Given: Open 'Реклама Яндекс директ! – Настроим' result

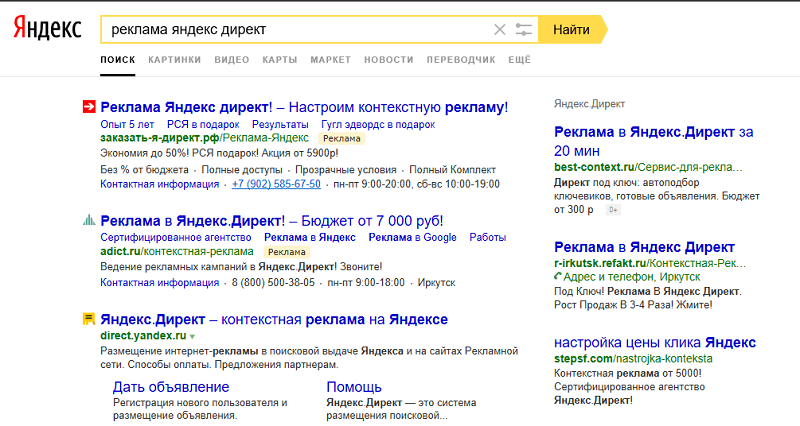Looking at the screenshot, I should [304, 107].
